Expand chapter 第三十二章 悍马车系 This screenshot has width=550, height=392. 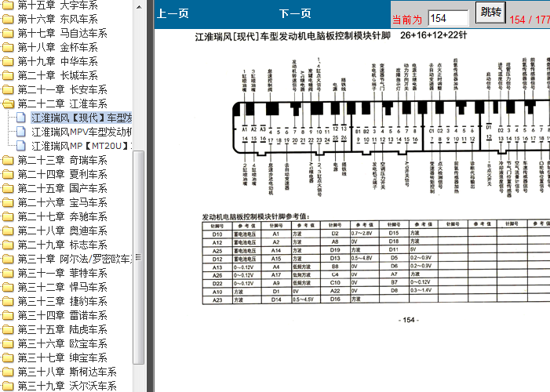tap(63, 287)
